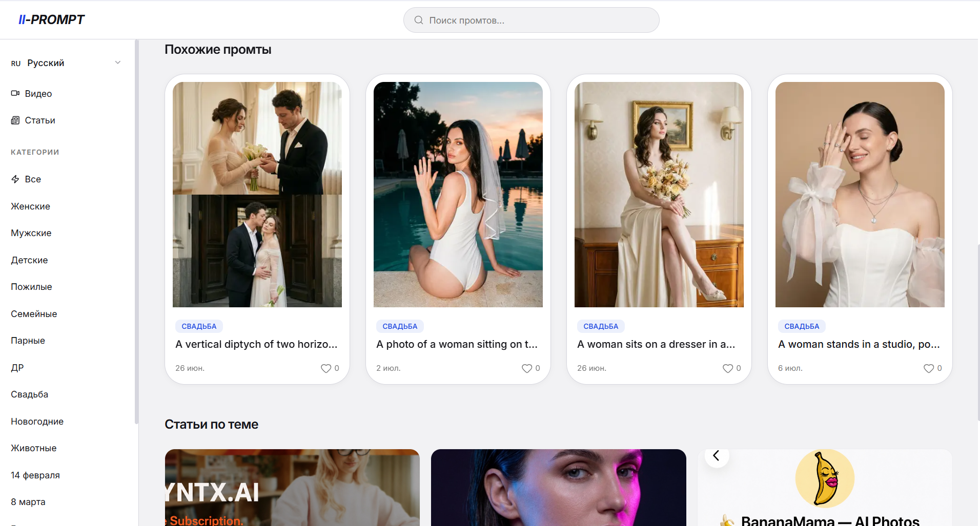Click СВАДЬБА tag on dresser card
Screen dimensions: 980x526
(601, 326)
